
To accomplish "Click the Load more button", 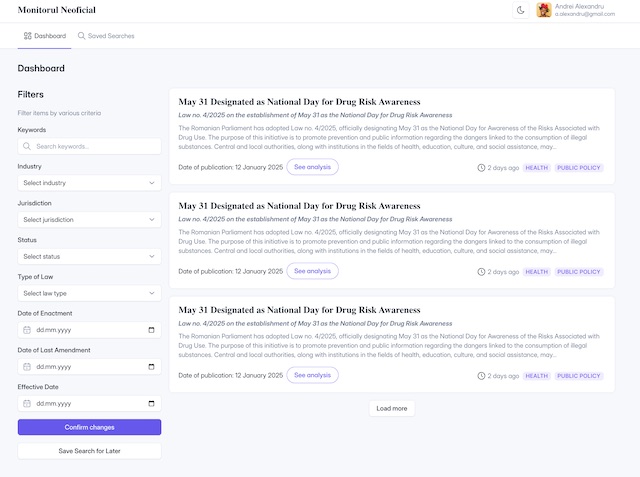I will pos(391,408).
